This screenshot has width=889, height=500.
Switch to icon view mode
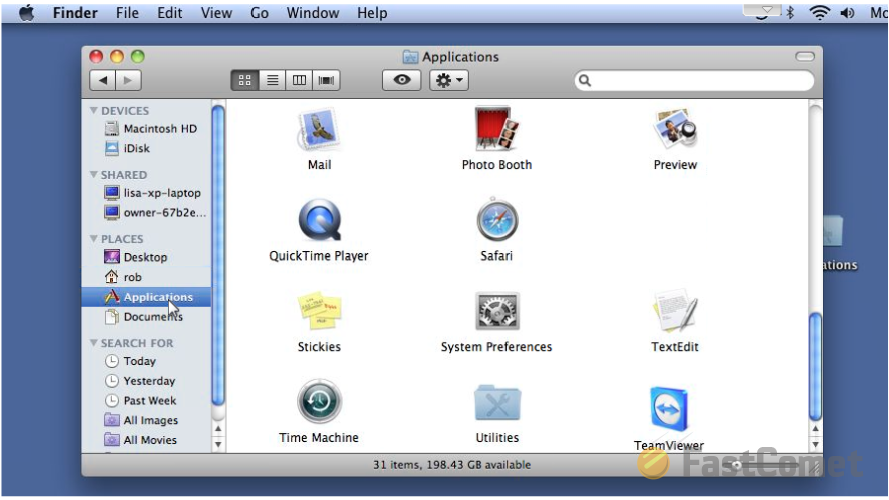point(245,80)
